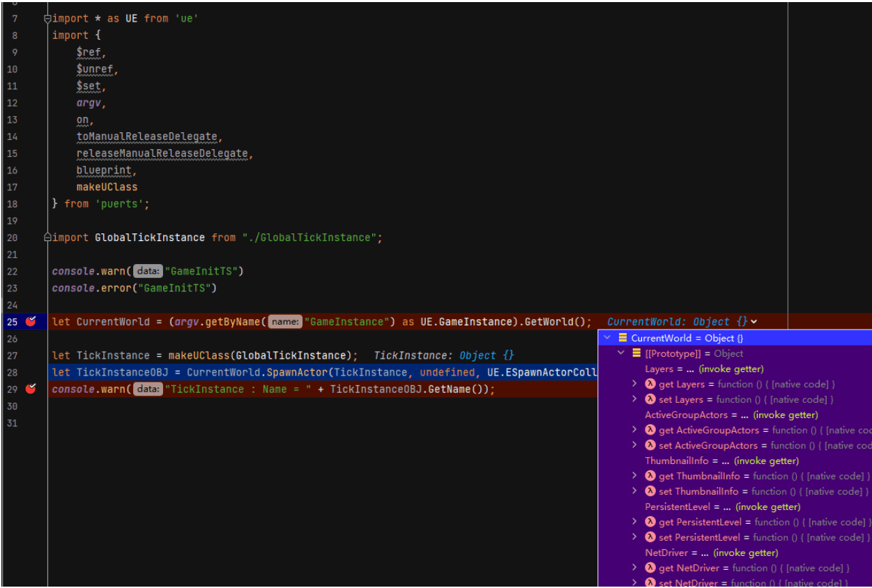Viewport: 872px width, 588px height.
Task: Click the 'blueprint' import name
Action: [x=105, y=170]
